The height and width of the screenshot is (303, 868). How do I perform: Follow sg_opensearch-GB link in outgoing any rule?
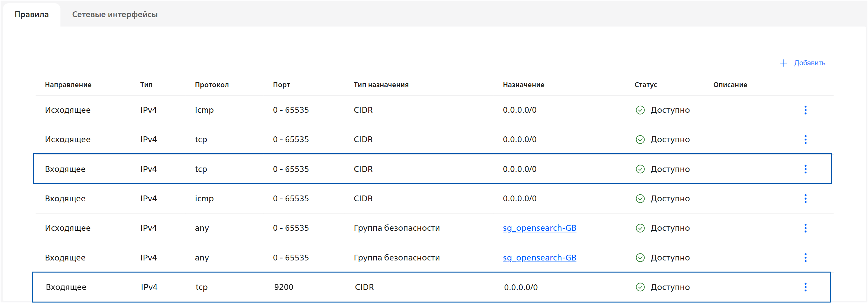(x=539, y=228)
